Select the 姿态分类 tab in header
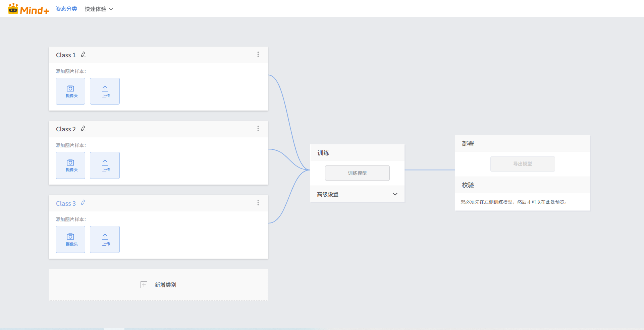 (66, 9)
